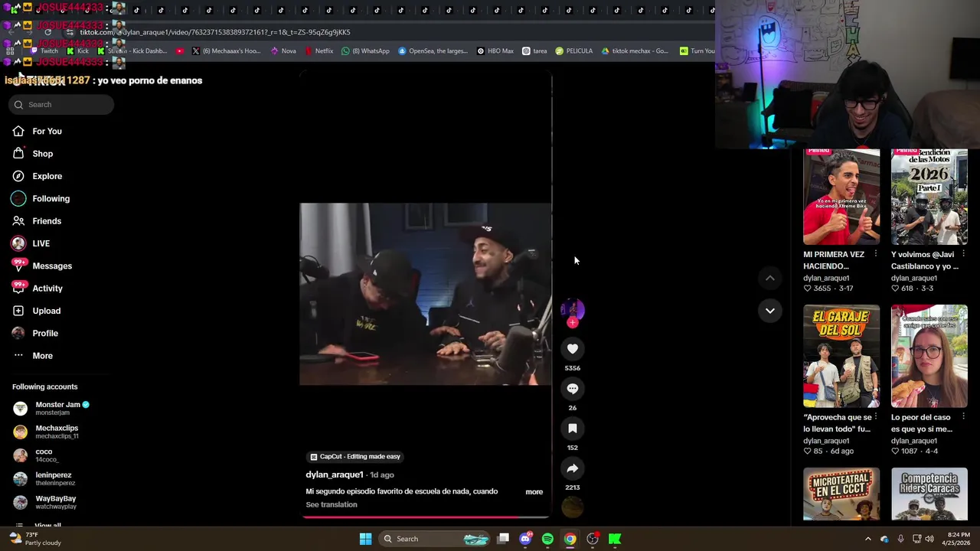
Task: Open 'Microteatral en el CCCT' thumbnail
Action: coord(841,494)
